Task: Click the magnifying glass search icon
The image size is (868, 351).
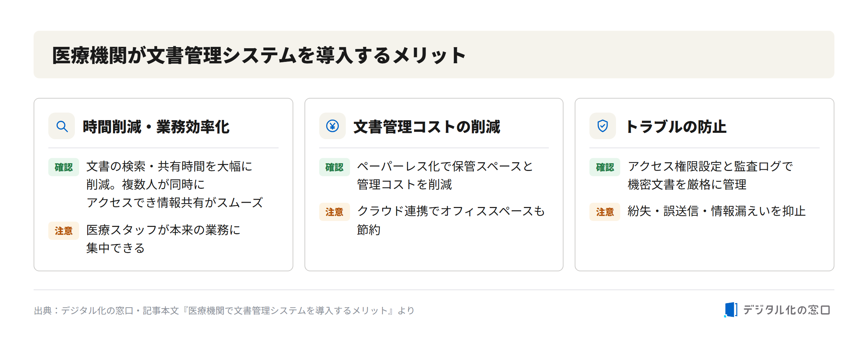Action: click(x=62, y=126)
